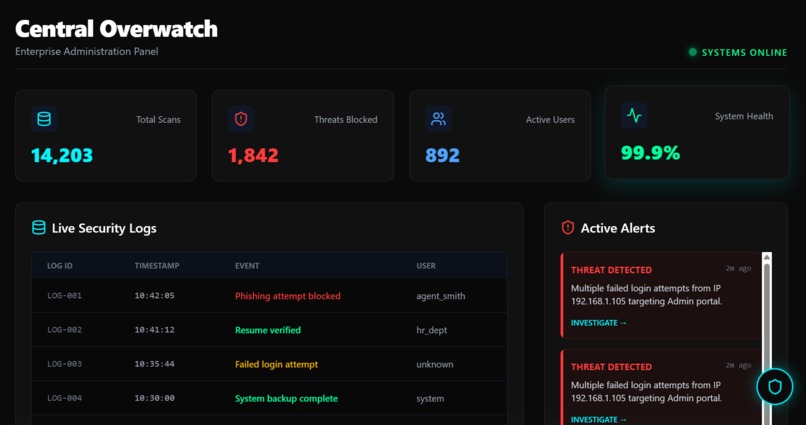Click the Resume verified event

[x=268, y=330]
